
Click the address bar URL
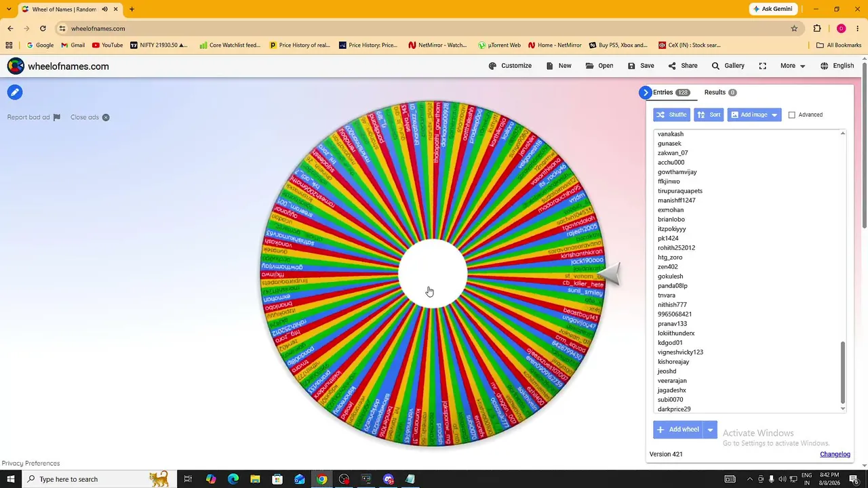pyautogui.click(x=98, y=28)
